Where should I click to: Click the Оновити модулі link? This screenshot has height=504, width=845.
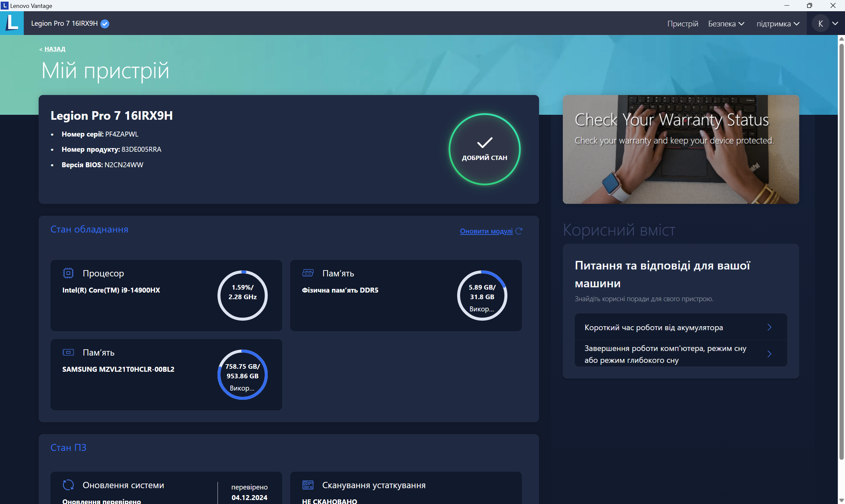(486, 231)
